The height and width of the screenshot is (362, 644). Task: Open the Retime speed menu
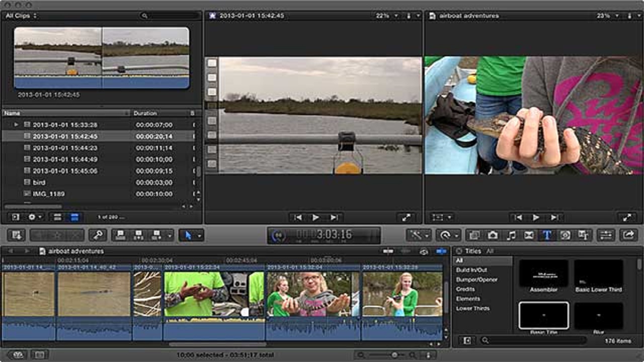[x=449, y=235]
